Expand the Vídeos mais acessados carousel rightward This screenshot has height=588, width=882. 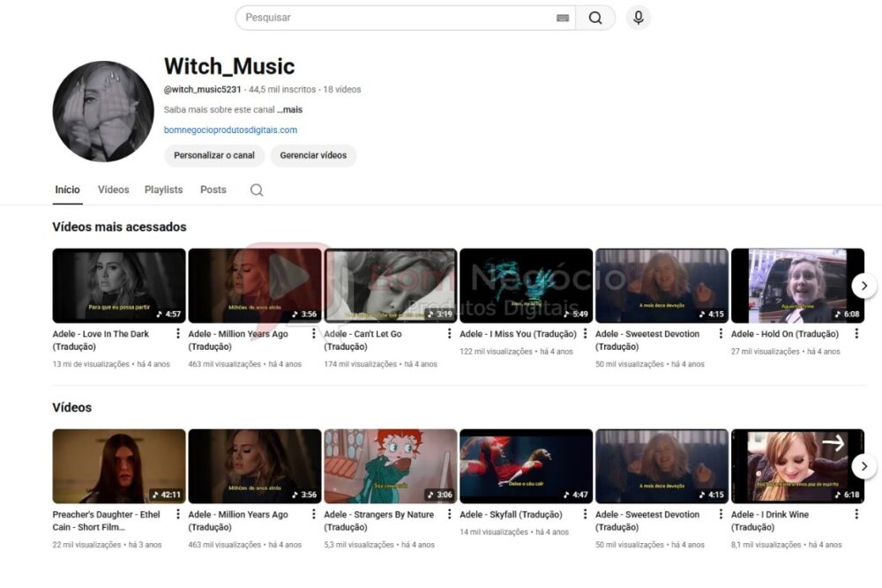click(x=864, y=286)
